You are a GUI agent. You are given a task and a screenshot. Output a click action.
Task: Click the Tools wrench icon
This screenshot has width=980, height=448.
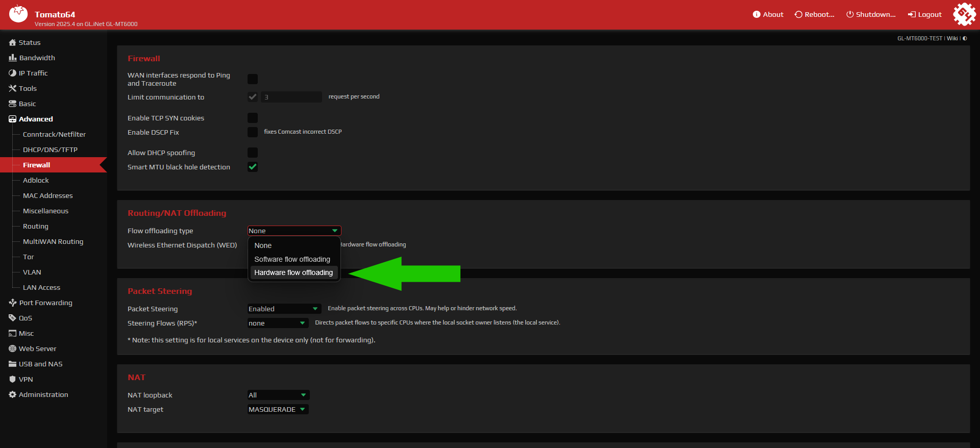click(x=12, y=88)
